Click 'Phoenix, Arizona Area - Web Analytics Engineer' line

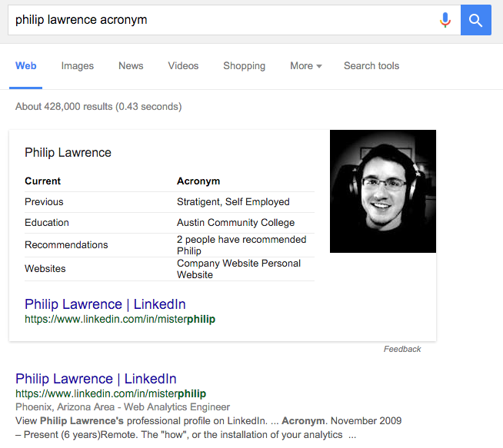[122, 407]
